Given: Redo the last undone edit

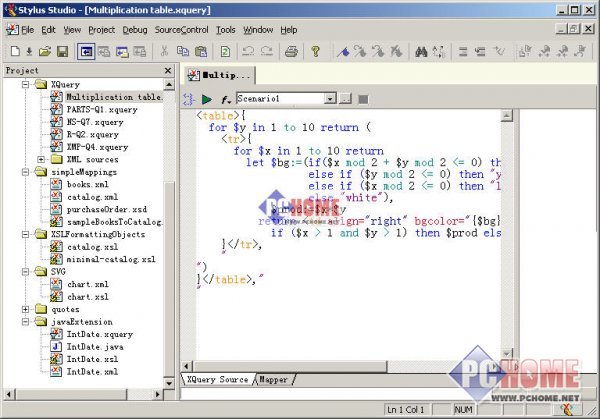Looking at the screenshot, I should click(x=267, y=51).
